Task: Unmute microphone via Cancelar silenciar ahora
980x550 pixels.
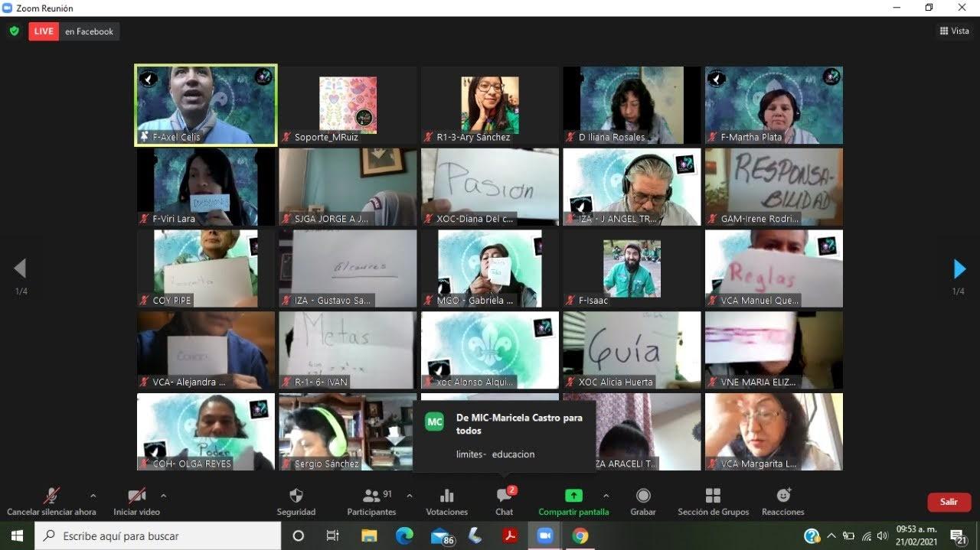Action: pos(51,496)
